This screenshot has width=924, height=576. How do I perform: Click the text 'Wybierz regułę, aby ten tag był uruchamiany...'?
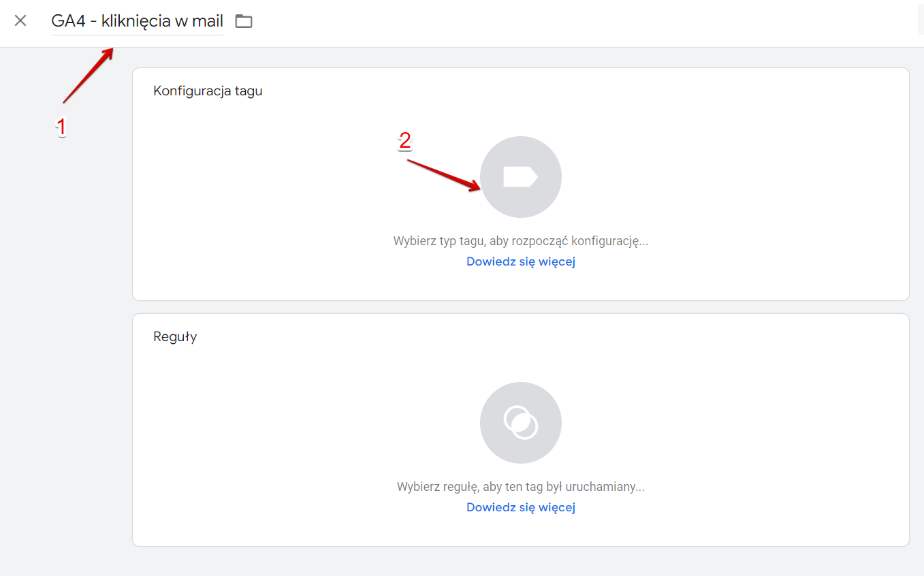(x=521, y=487)
